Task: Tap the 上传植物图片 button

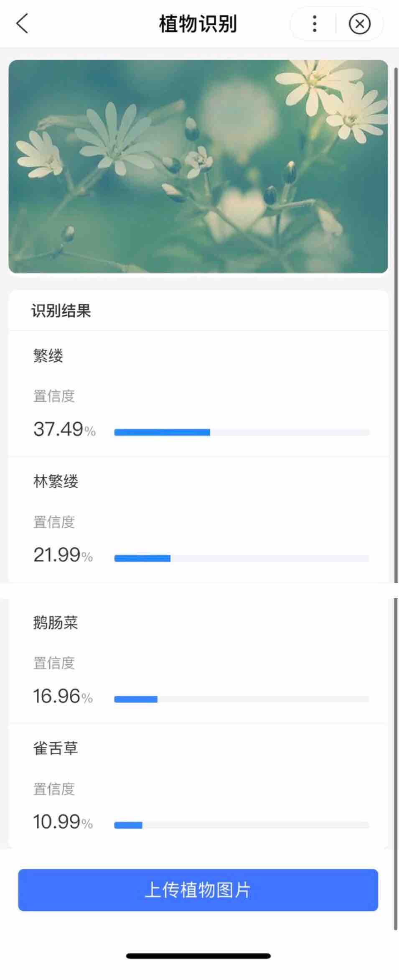Action: 198,890
